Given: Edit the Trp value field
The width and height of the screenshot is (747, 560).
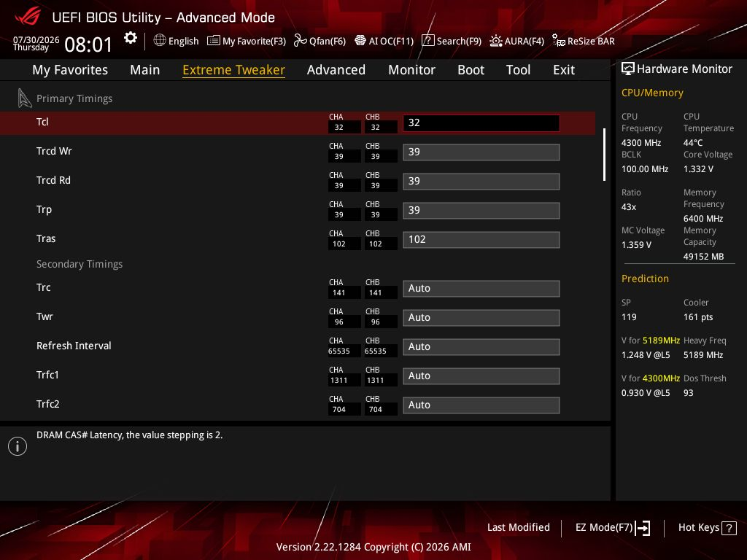Looking at the screenshot, I should (x=481, y=211).
